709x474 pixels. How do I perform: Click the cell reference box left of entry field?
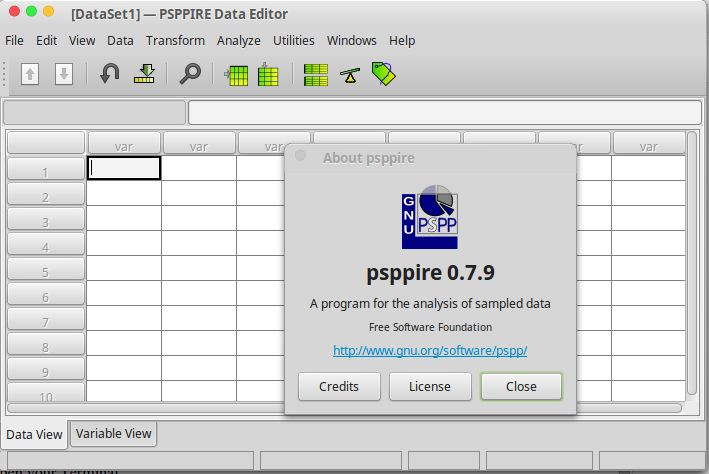[95, 113]
